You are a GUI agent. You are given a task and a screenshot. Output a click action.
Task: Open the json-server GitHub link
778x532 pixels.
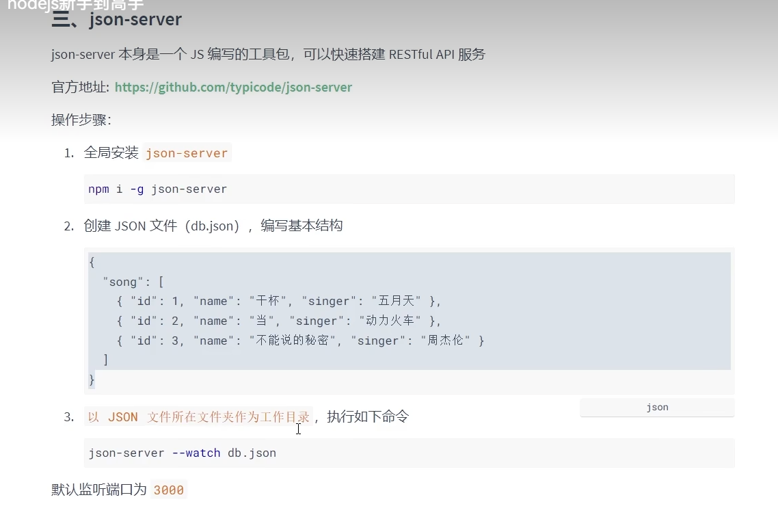coord(233,87)
